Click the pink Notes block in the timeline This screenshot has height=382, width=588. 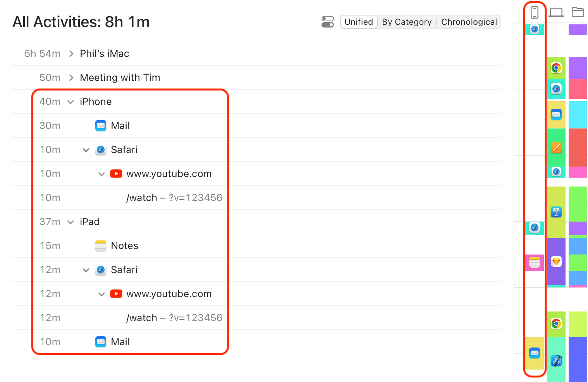[x=535, y=262]
